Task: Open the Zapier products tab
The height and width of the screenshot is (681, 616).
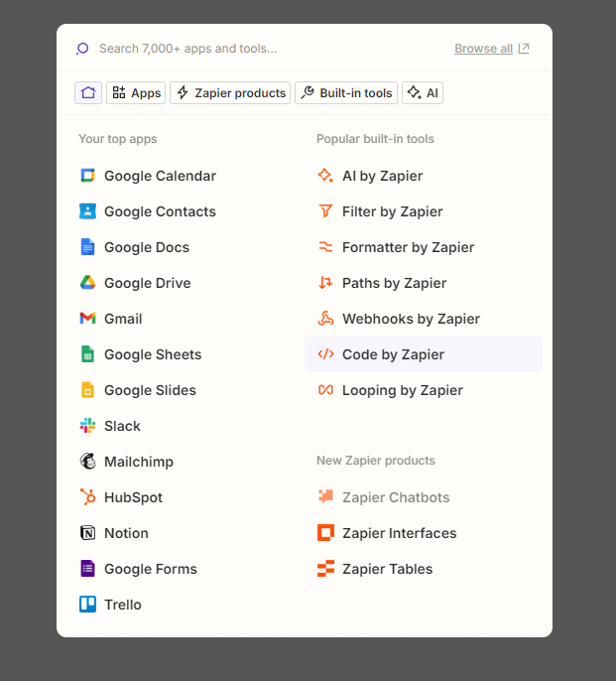Action: pos(230,92)
